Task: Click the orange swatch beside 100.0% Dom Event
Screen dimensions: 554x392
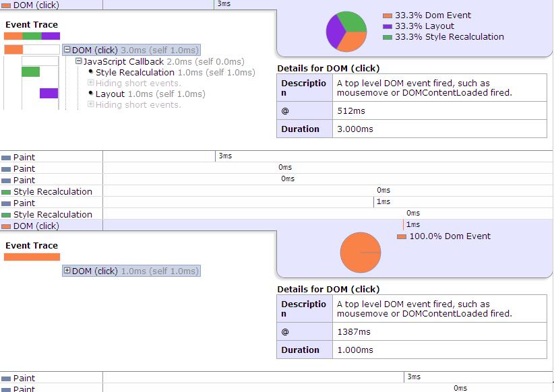Action: pos(402,236)
